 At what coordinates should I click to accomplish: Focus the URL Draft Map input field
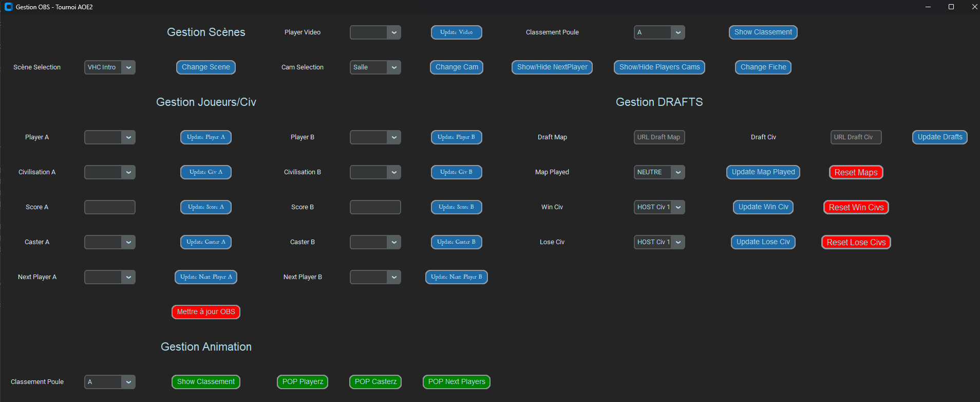point(659,137)
